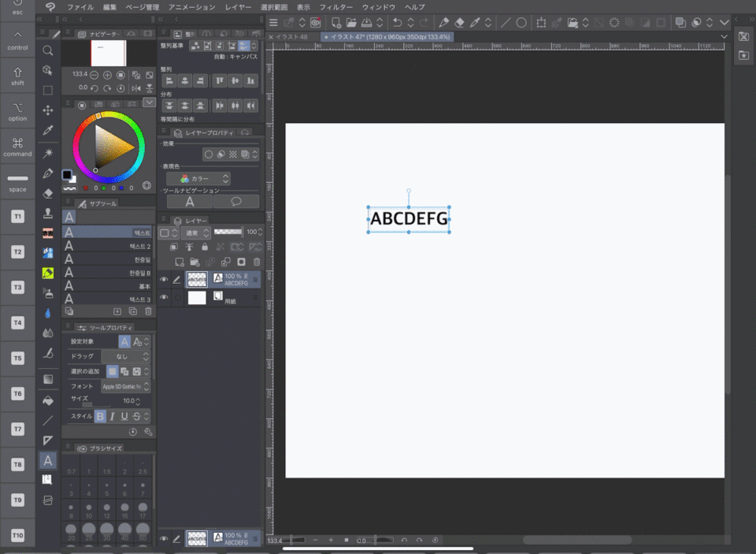Click the new raster layer icon

coord(180,262)
